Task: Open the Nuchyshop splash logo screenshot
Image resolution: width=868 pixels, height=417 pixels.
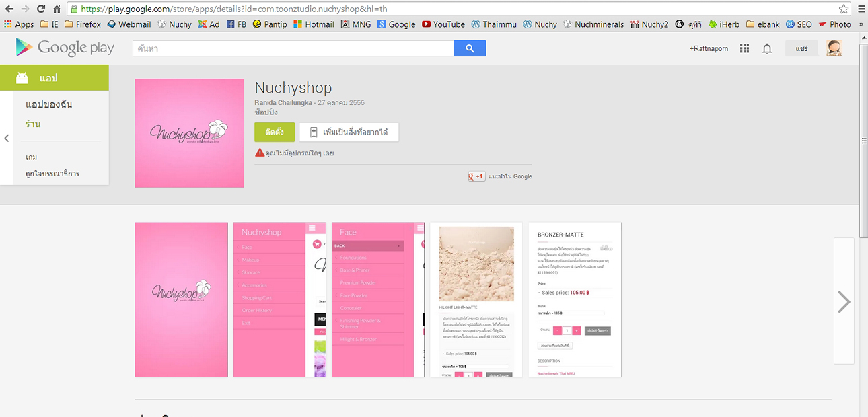Action: click(181, 299)
